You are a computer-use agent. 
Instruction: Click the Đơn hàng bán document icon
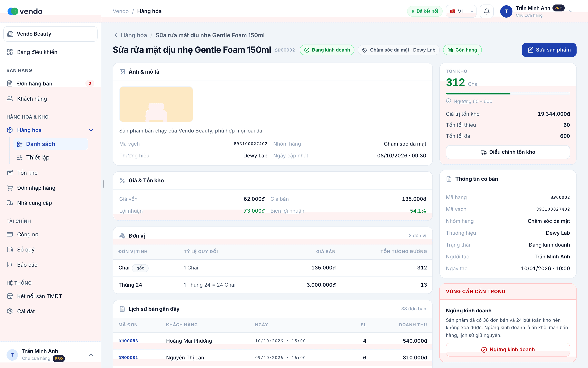pyautogui.click(x=10, y=83)
